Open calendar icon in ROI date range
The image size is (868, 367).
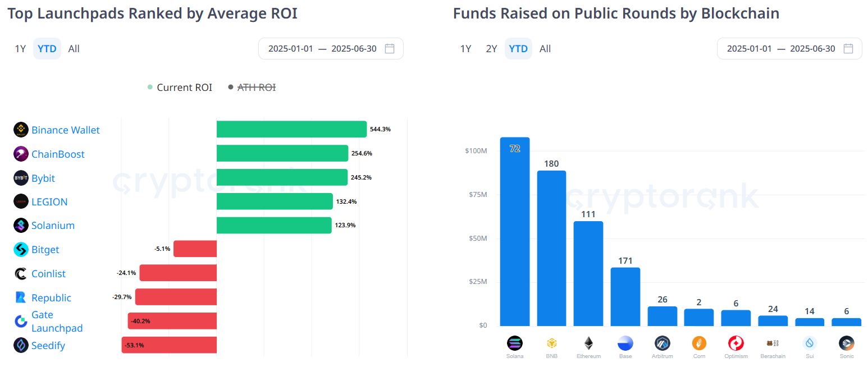tap(390, 48)
